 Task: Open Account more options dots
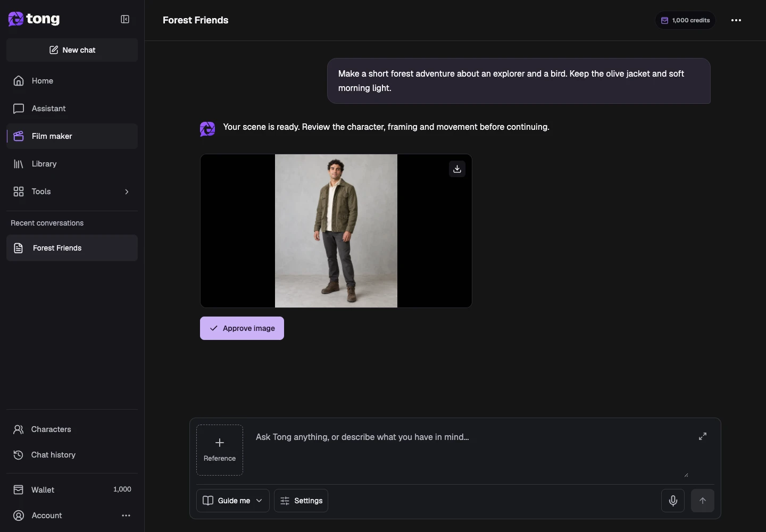(126, 516)
